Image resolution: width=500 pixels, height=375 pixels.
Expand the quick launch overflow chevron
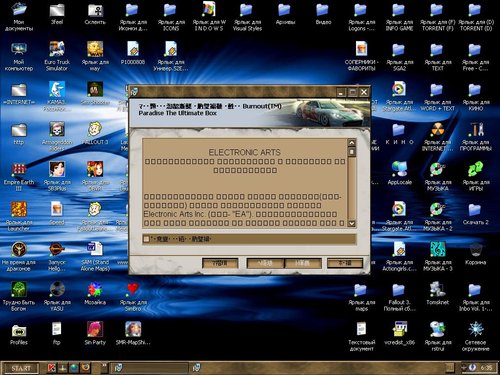[104, 366]
